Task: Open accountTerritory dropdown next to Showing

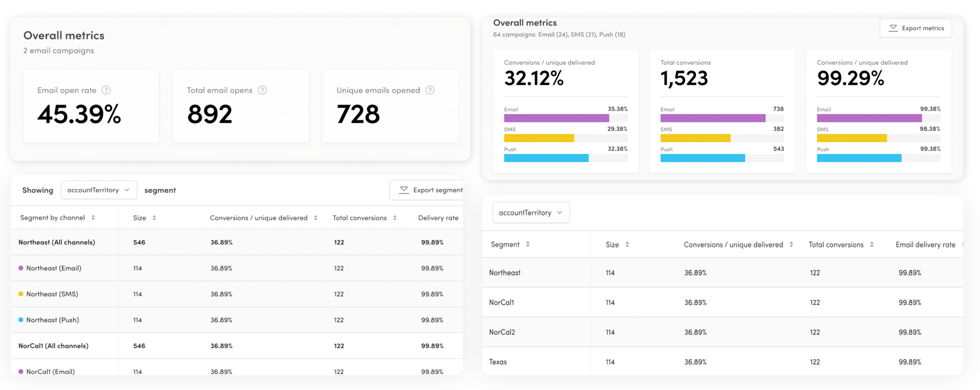Action: tap(99, 190)
